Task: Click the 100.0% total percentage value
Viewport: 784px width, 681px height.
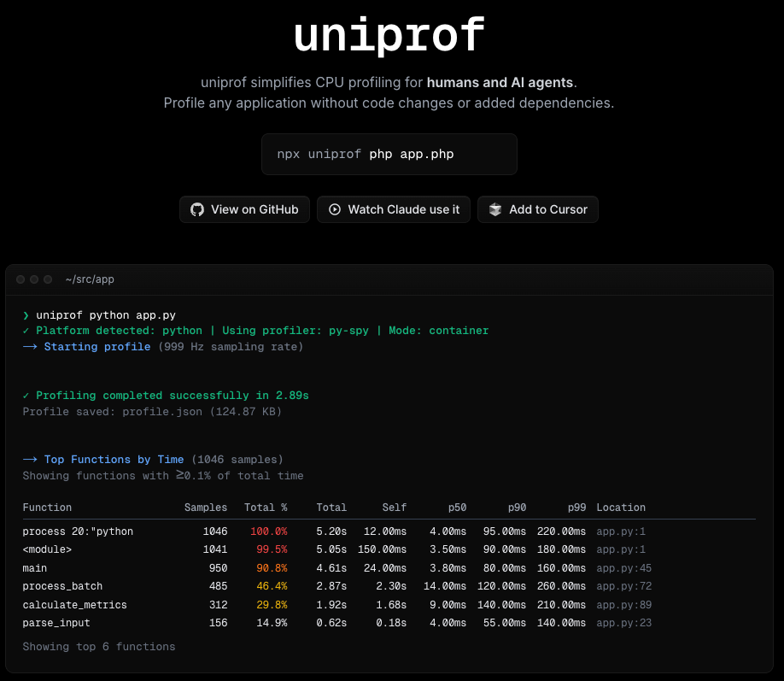Action: coord(269,531)
